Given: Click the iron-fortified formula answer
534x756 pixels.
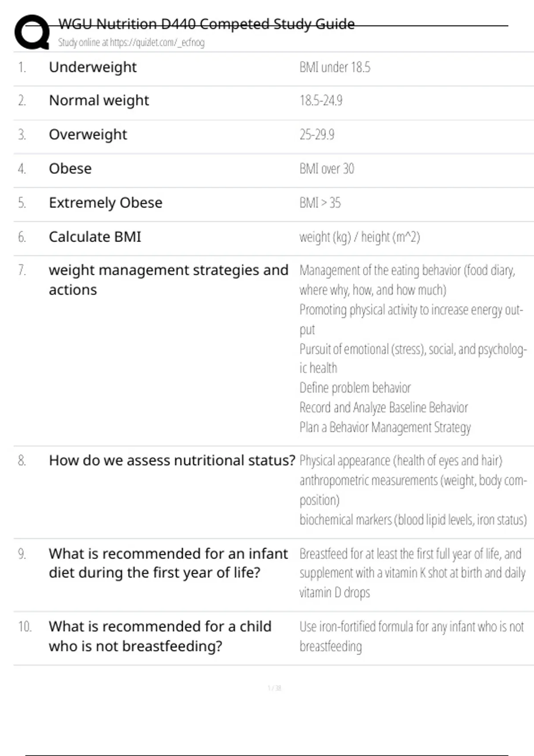Looking at the screenshot, I should click(411, 636).
